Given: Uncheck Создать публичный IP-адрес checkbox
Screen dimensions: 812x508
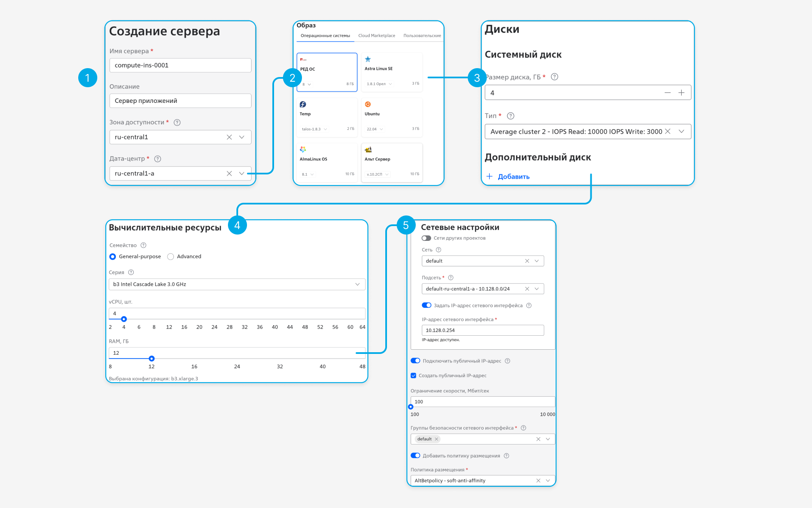Looking at the screenshot, I should 414,375.
